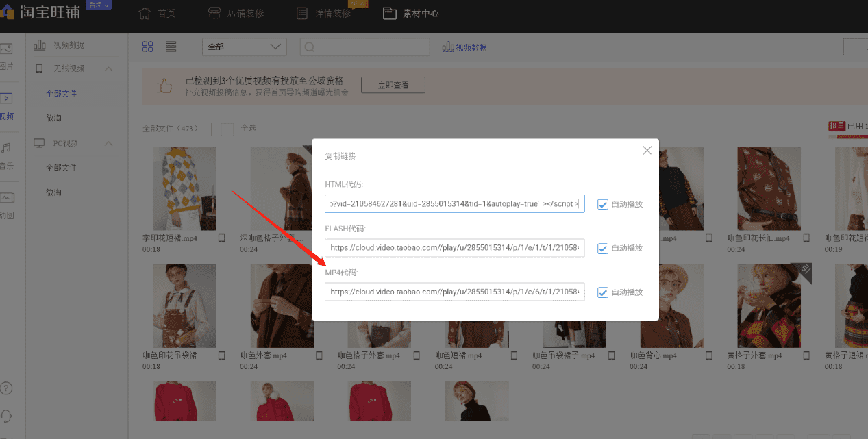This screenshot has height=439, width=868.
Task: Close the 复制链接 dialog
Action: click(647, 151)
